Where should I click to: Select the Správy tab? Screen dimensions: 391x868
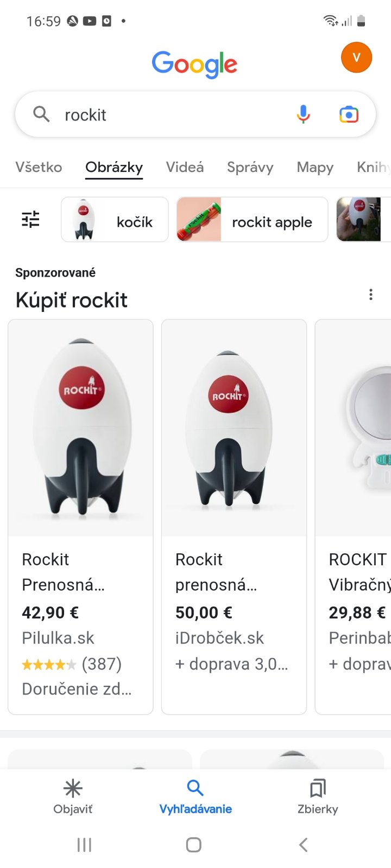pyautogui.click(x=250, y=167)
